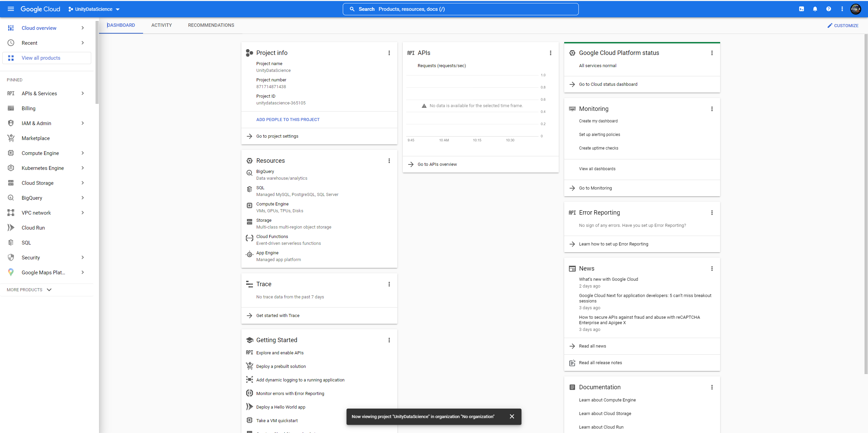Image resolution: width=868 pixels, height=433 pixels.
Task: Go to APIs overview link
Action: coord(437,164)
